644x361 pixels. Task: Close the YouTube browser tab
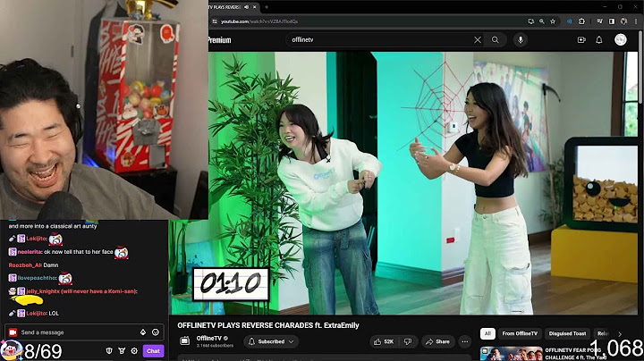(255, 7)
